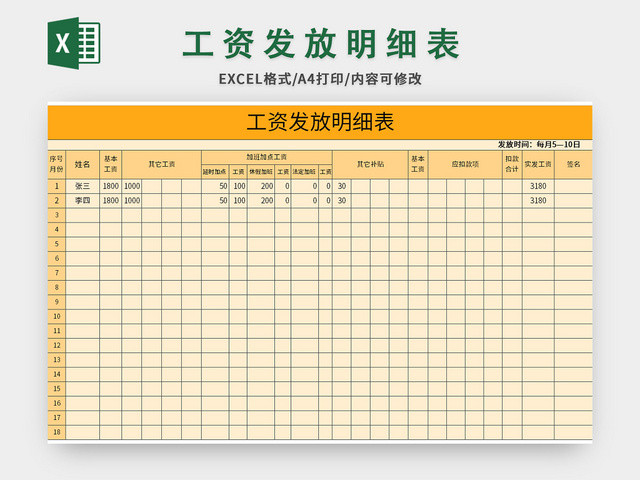
Task: Click the row number 15 cell
Action: pos(57,389)
